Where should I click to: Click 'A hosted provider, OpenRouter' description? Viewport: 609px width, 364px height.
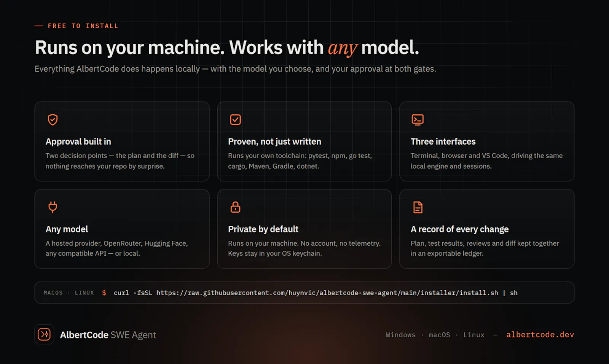[116, 248]
